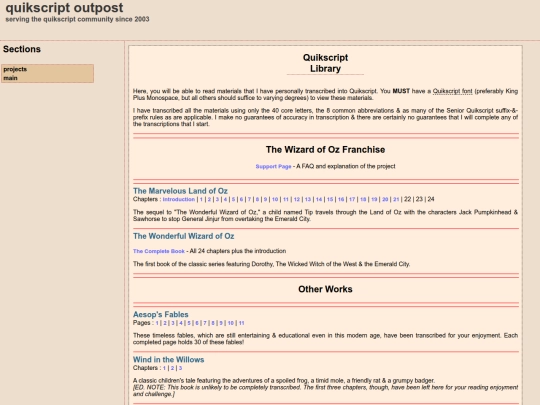Open Aesop's Fables page 4
The height and width of the screenshot is (405, 540).
tap(181, 323)
